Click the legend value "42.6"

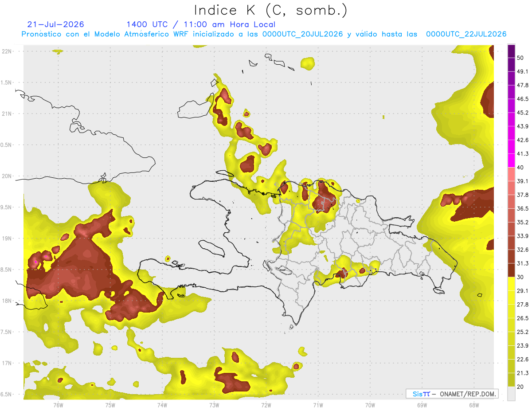pyautogui.click(x=522, y=140)
